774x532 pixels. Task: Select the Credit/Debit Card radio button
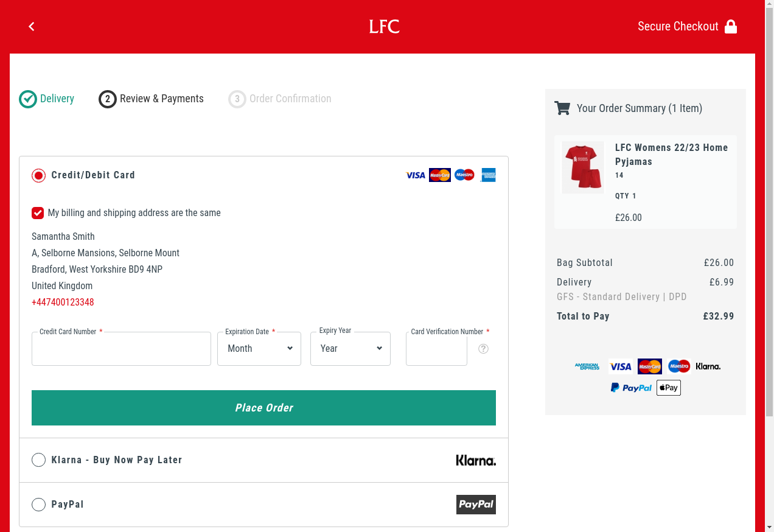(39, 175)
